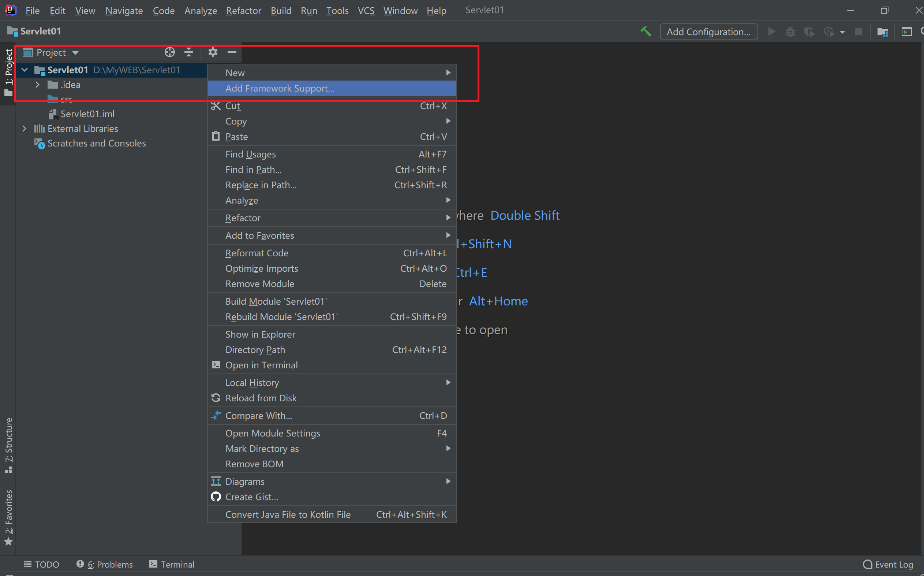The height and width of the screenshot is (576, 924).
Task: Click the Build Project hammer icon
Action: (646, 31)
